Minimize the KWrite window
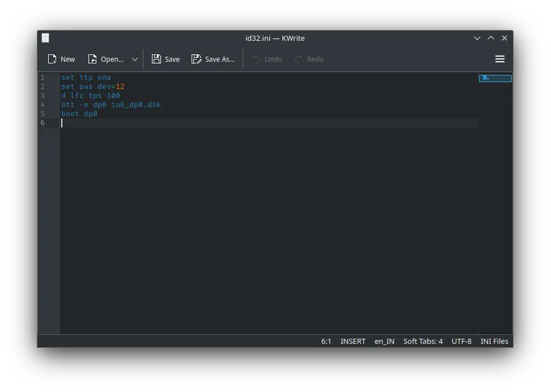Viewport: 551px width, 392px height. 477,38
